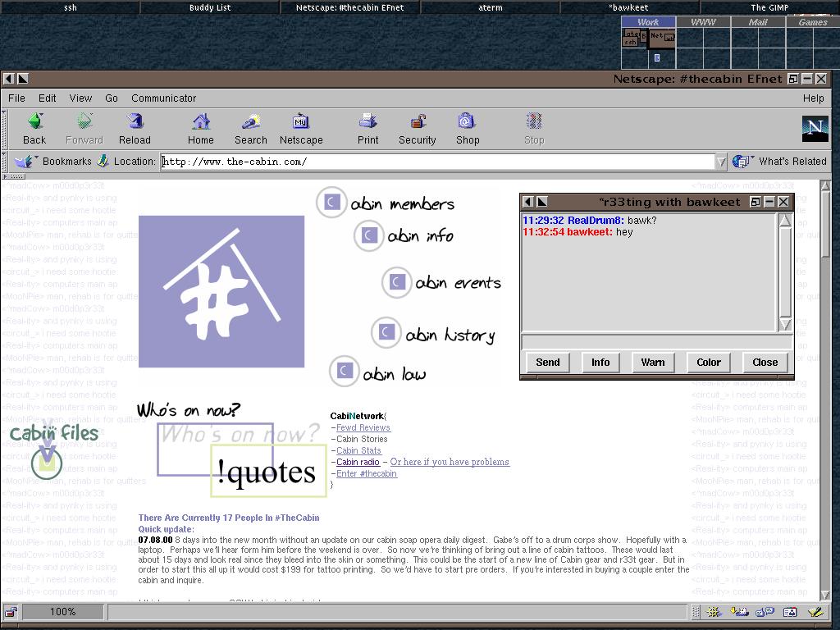840x630 pixels.
Task: Click Send in the bawkeet chat window
Action: point(547,362)
